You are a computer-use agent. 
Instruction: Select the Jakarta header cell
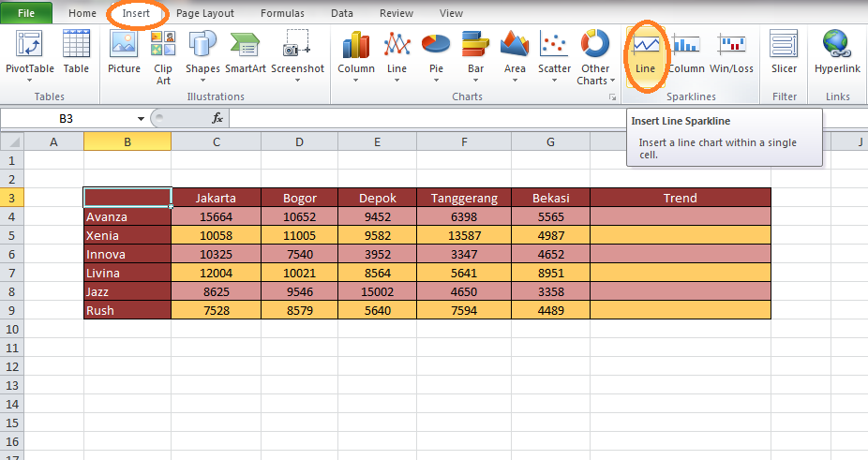click(216, 198)
